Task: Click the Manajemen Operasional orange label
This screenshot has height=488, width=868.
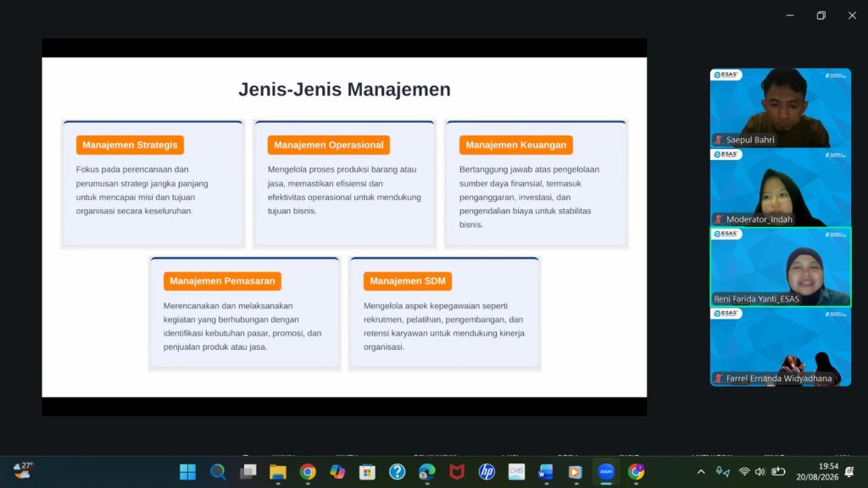Action: [329, 145]
